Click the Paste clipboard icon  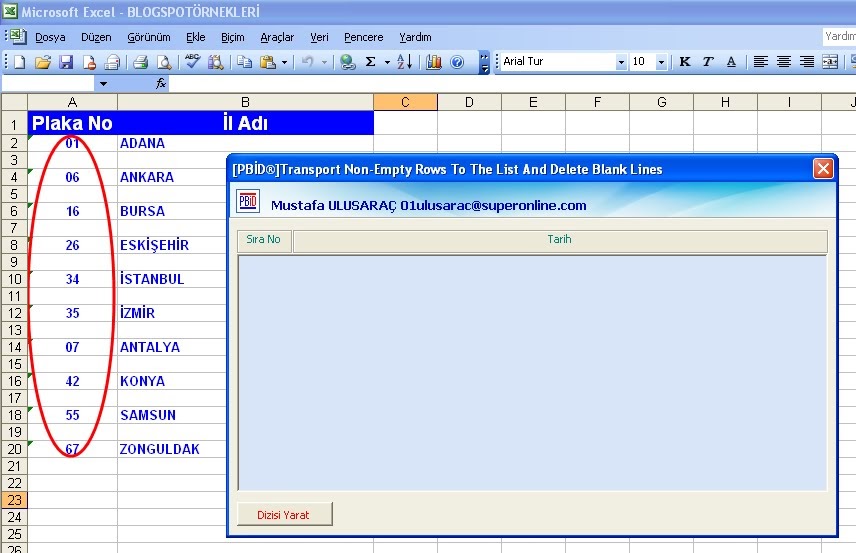tap(268, 62)
